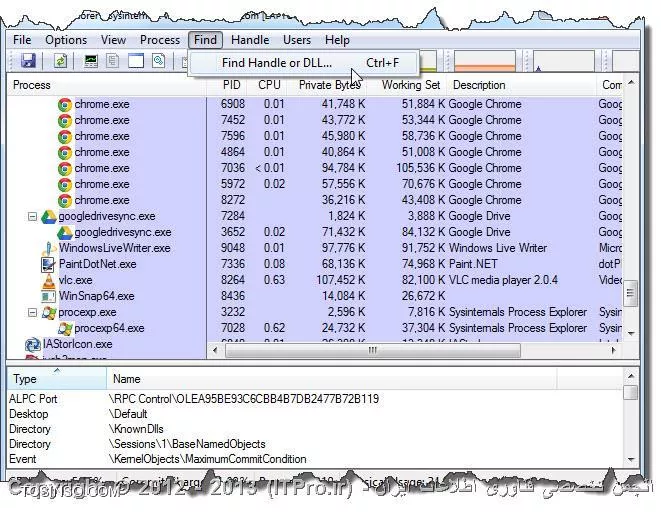661x513 pixels.
Task: Toggle the lower pane window icon
Action: coord(136,61)
